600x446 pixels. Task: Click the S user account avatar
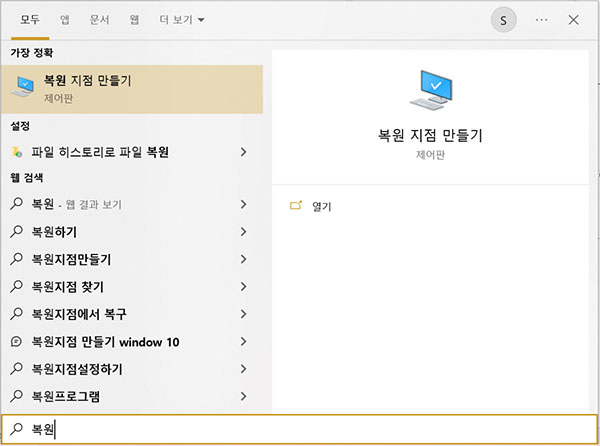pyautogui.click(x=504, y=20)
